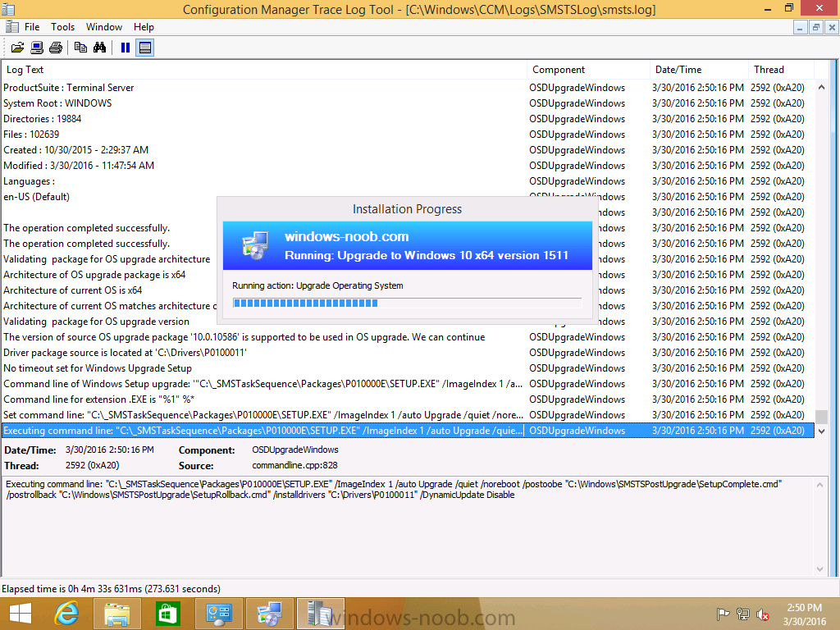Print the log using printer icon
Viewport: 840px width, 630px height.
56,48
